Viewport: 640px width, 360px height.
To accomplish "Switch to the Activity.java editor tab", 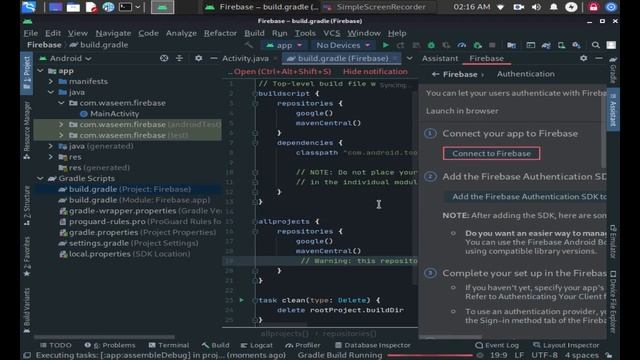I will point(245,58).
